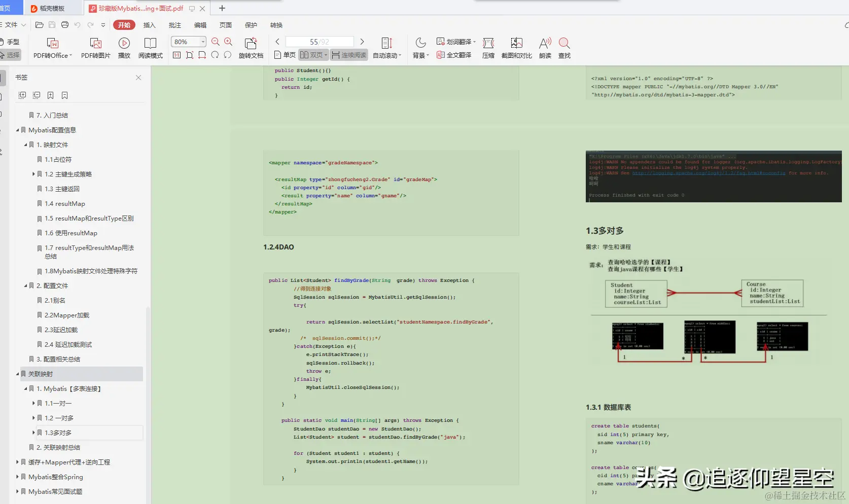Toggle 双页 two-page view

click(313, 55)
